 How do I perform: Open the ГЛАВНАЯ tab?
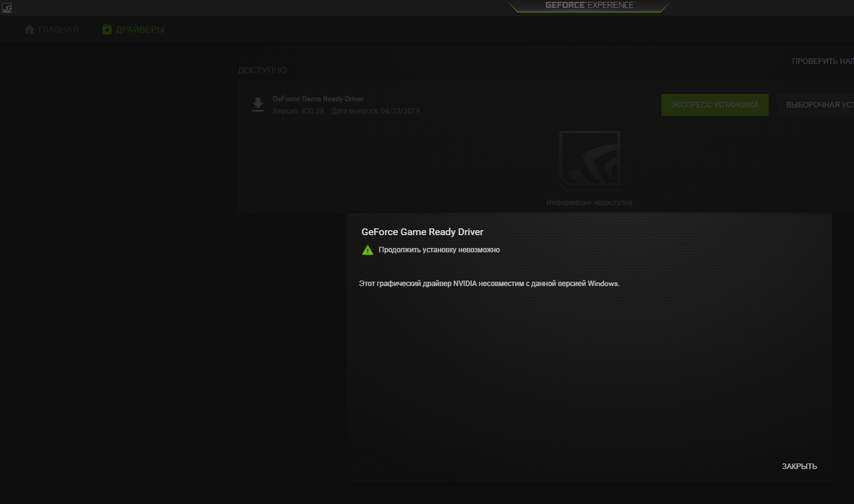click(x=52, y=29)
